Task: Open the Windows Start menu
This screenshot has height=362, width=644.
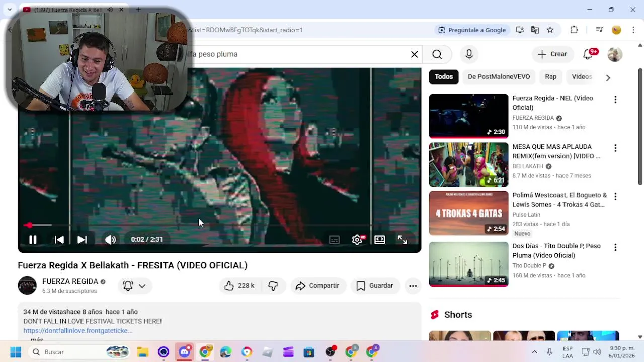Action: click(x=16, y=352)
